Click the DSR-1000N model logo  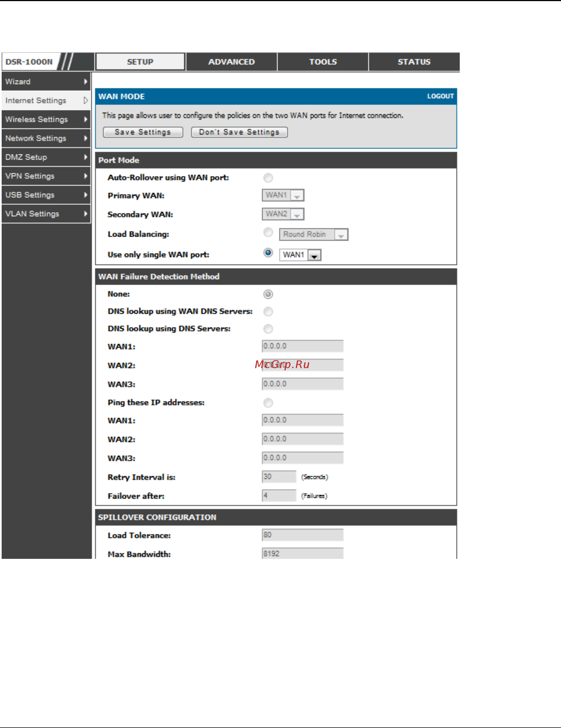[x=29, y=62]
